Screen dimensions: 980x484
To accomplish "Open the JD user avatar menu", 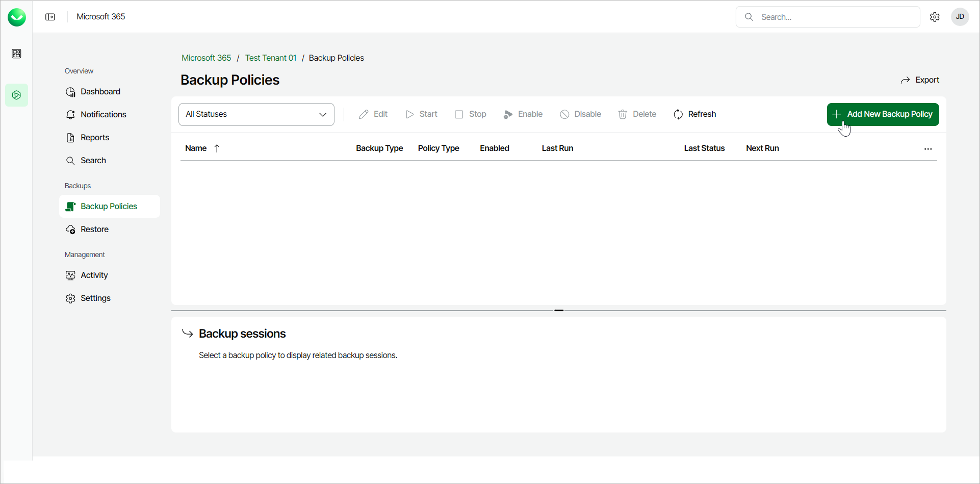I will (960, 17).
